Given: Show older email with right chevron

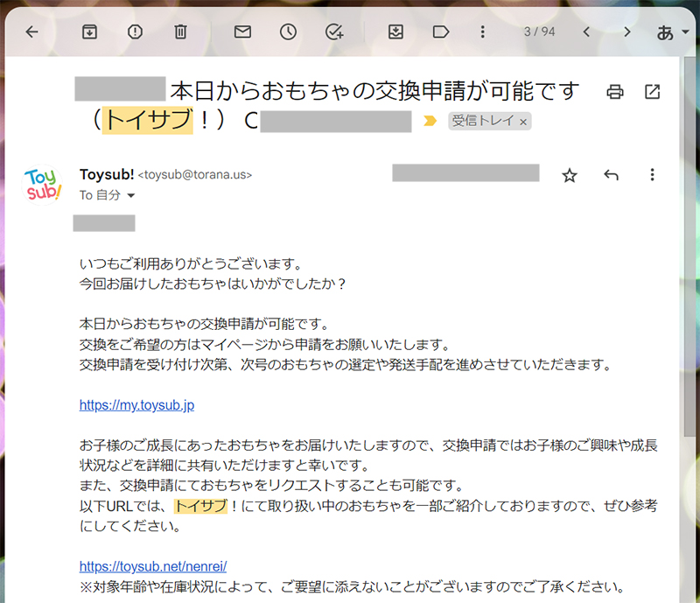Looking at the screenshot, I should pyautogui.click(x=627, y=32).
